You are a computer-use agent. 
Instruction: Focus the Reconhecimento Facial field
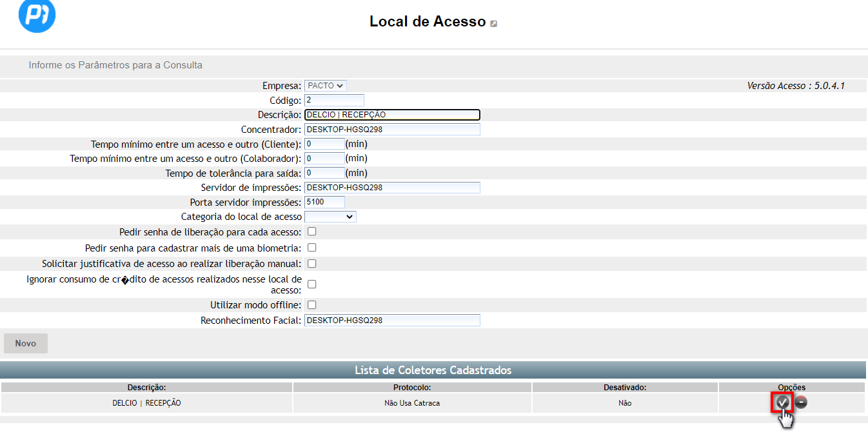tap(392, 321)
